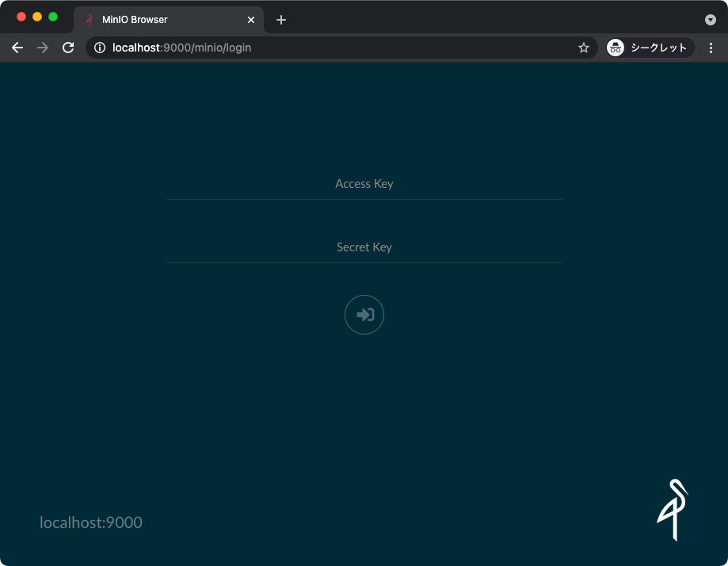Image resolution: width=728 pixels, height=566 pixels.
Task: Open the Chrome three-dot menu
Action: 711,48
